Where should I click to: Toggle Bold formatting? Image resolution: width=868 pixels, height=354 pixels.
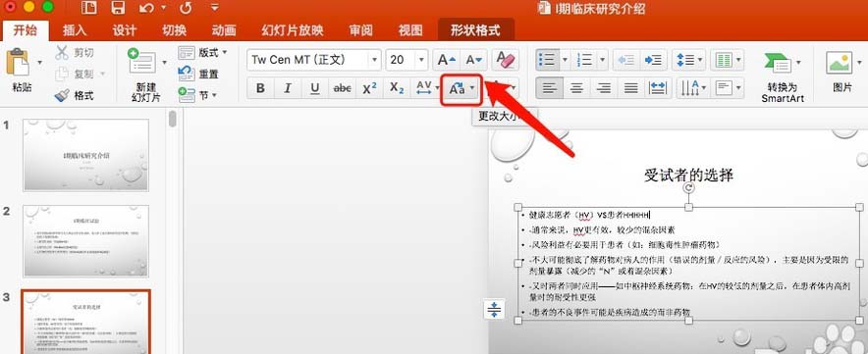(261, 88)
